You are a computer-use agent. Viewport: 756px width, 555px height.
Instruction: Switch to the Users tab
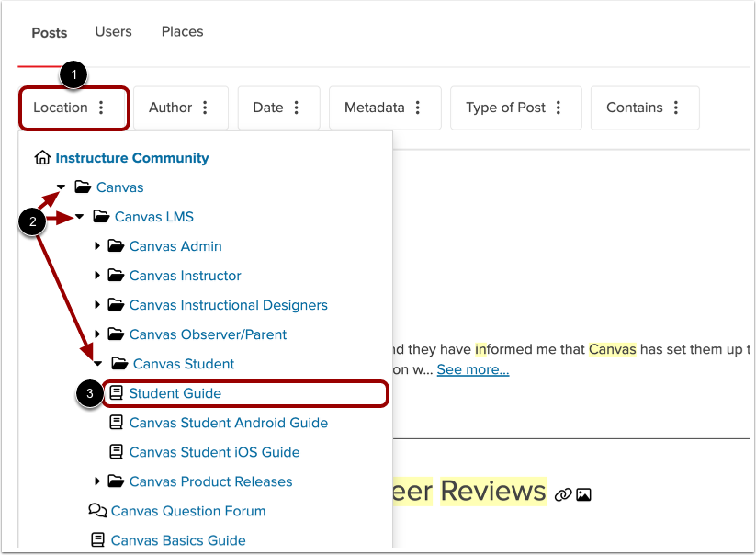113,32
